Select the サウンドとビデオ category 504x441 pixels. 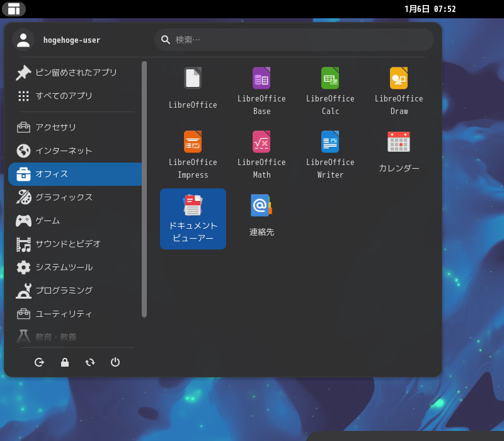(75, 244)
